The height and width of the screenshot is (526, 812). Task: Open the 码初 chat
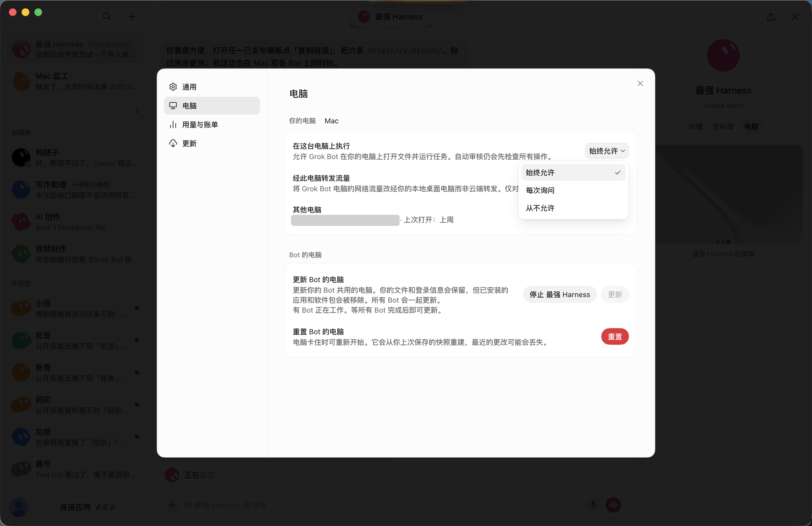pos(75,405)
